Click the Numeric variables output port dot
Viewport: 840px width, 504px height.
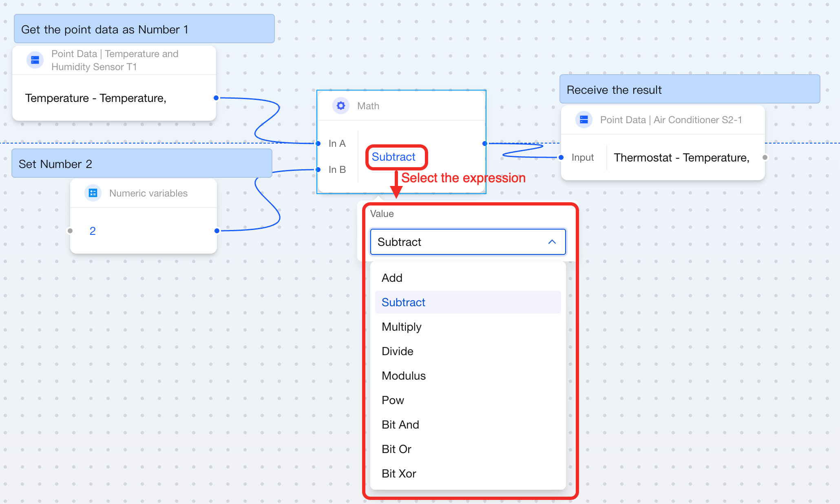click(217, 231)
